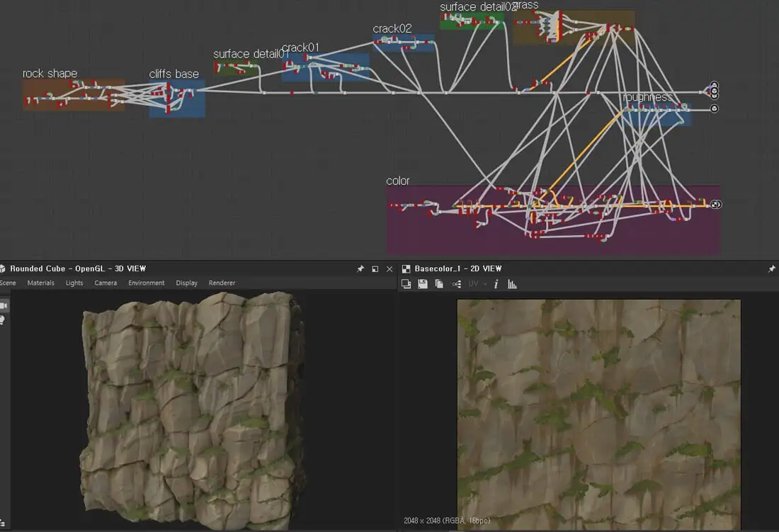Click the save bitmap icon in 2D view
The image size is (779, 532).
tap(423, 284)
